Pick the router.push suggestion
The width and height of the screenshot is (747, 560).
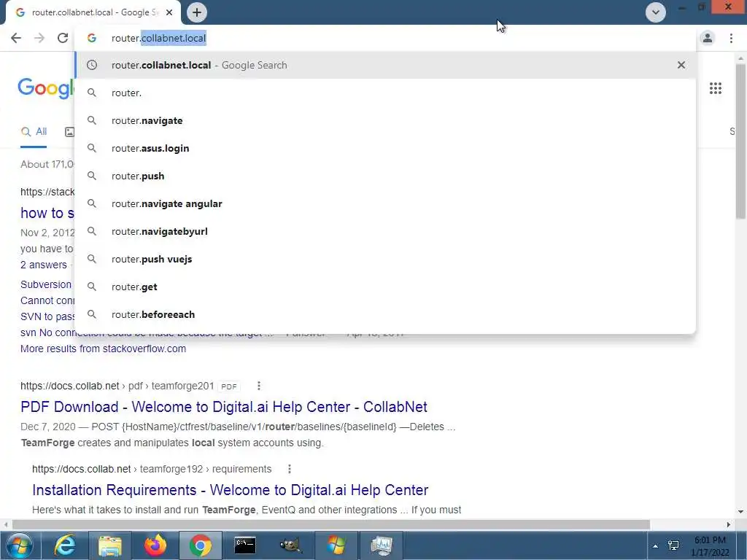(385, 176)
